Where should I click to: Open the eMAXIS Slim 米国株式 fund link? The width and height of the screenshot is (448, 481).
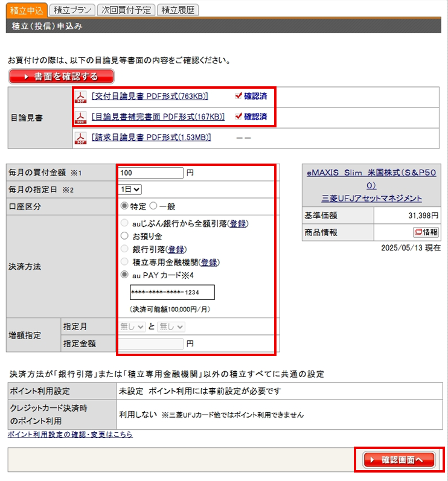click(371, 179)
